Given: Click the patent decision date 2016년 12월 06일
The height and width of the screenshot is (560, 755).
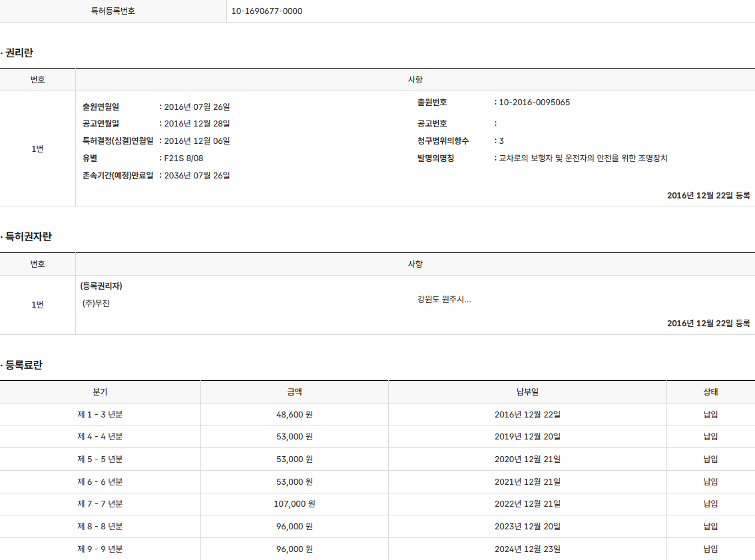Looking at the screenshot, I should click(197, 141).
